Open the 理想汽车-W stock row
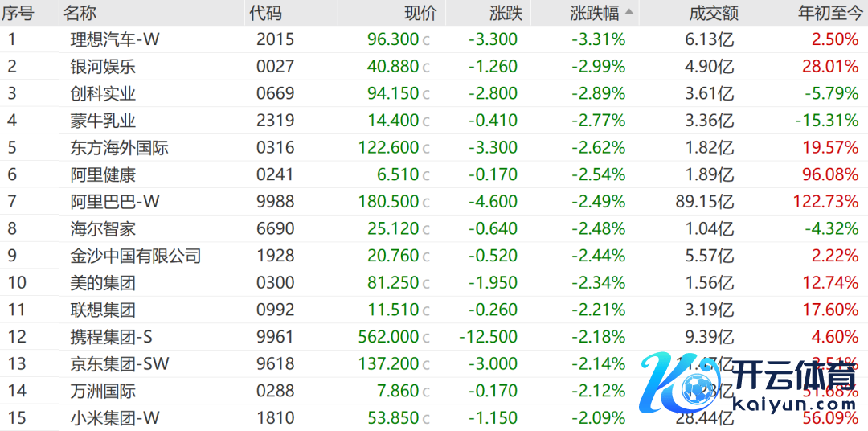 tap(115, 39)
